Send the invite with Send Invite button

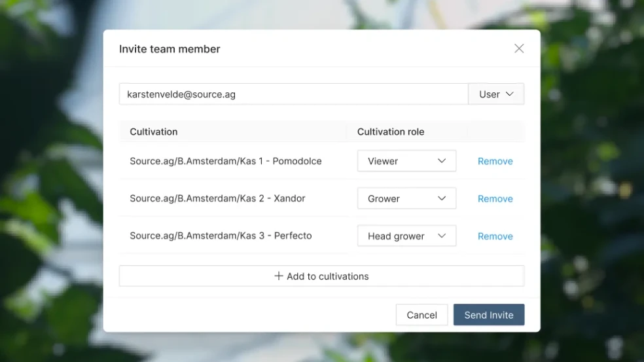click(x=489, y=315)
